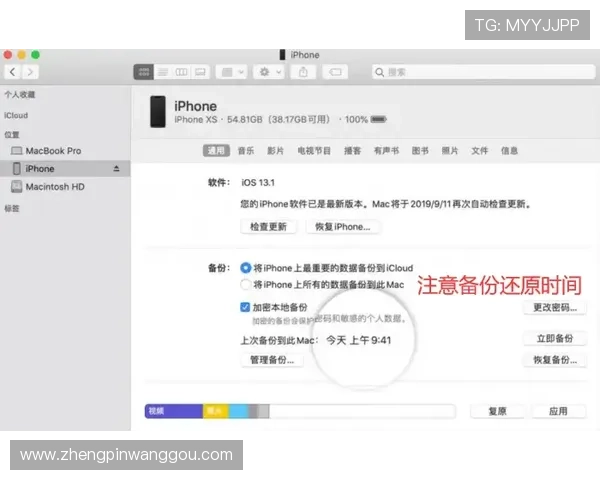
Task: Open the 照片 tab
Action: point(450,151)
